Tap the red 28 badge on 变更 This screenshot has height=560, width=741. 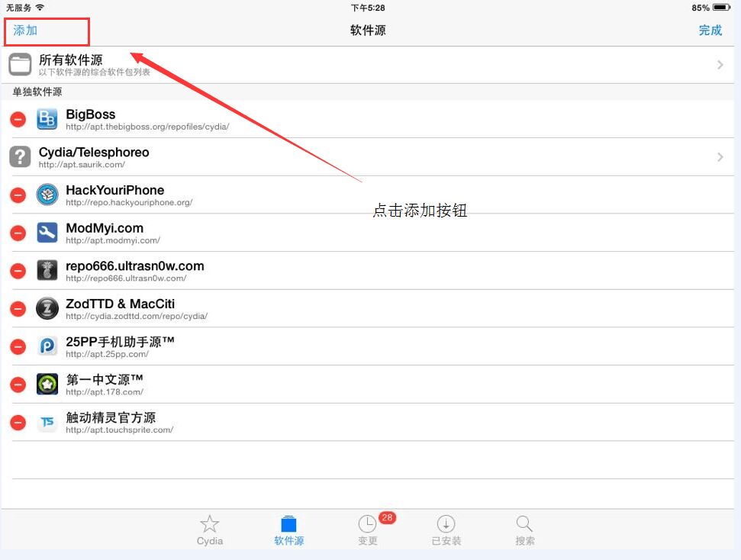[387, 517]
